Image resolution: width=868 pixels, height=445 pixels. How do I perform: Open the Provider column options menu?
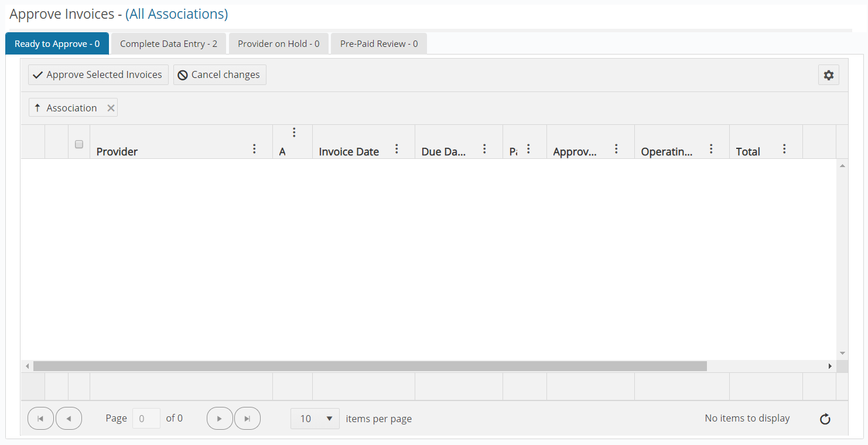(254, 148)
